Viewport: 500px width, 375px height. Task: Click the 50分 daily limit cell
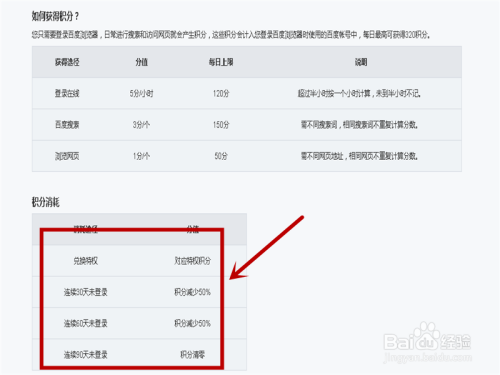coord(221,156)
